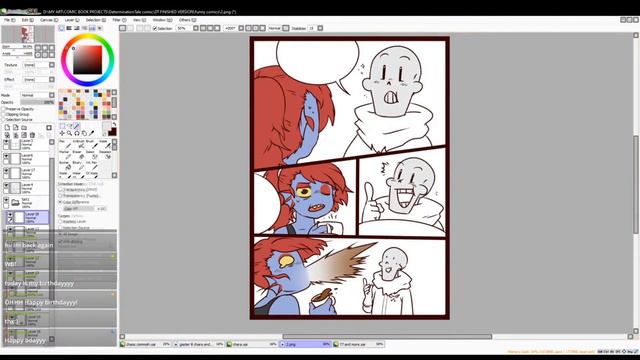The height and width of the screenshot is (360, 640).
Task: Activate the Zoom magnifier tool
Action: click(x=69, y=133)
